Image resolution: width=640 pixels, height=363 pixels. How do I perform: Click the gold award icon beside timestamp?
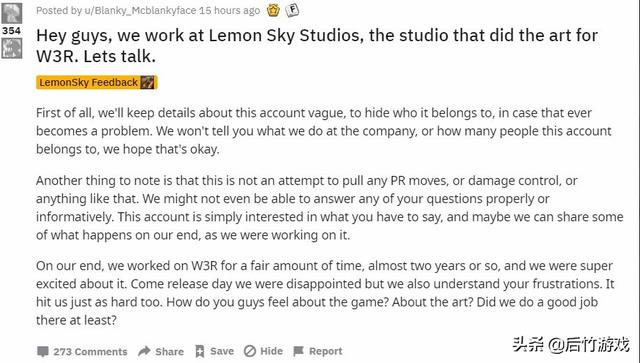click(273, 11)
